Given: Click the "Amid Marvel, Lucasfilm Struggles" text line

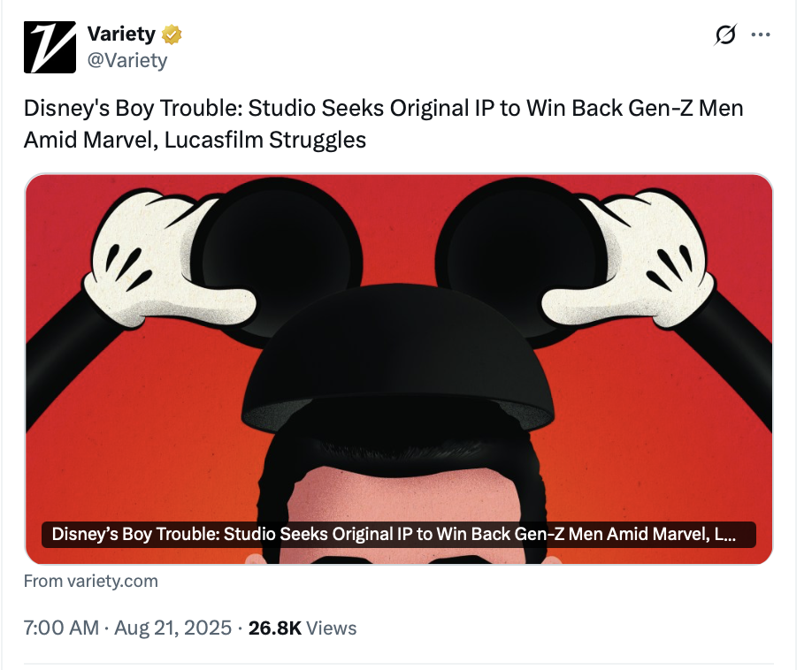Looking at the screenshot, I should pyautogui.click(x=195, y=140).
